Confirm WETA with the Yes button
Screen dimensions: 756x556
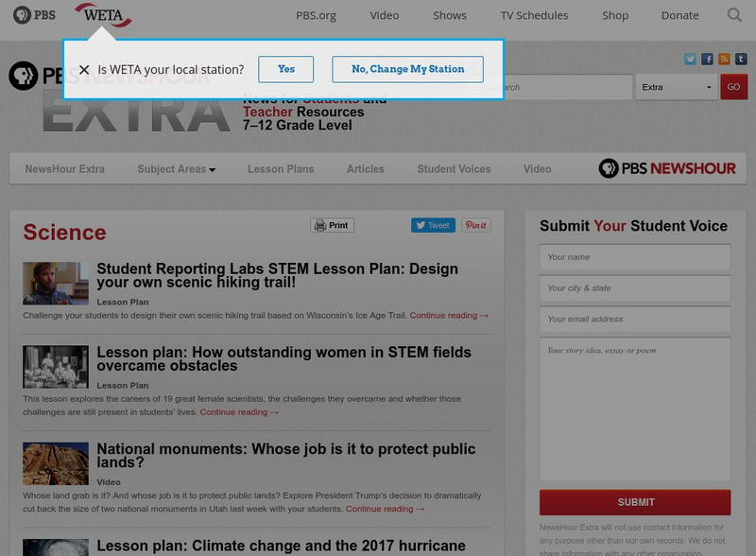pos(285,68)
